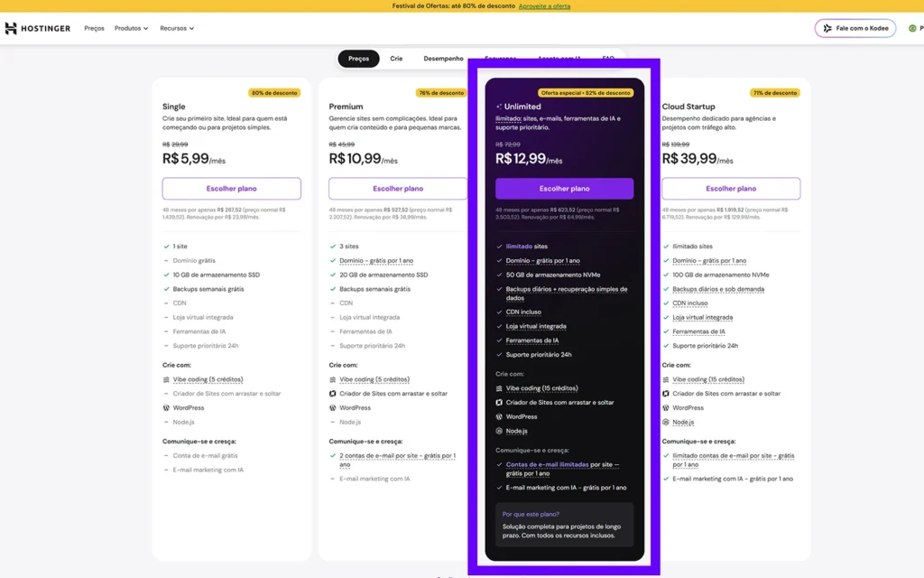Follow the Aproveite a oferta link
The height and width of the screenshot is (578, 924).
(x=544, y=6)
